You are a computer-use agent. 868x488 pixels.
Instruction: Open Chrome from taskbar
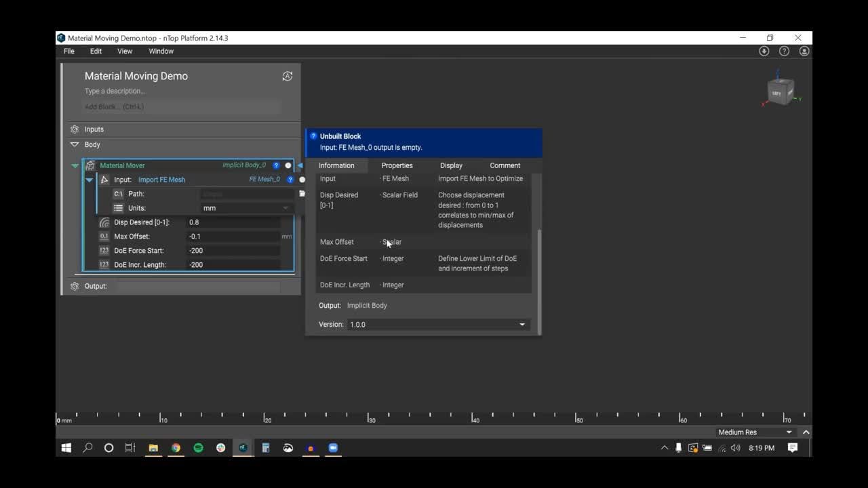[x=176, y=448]
